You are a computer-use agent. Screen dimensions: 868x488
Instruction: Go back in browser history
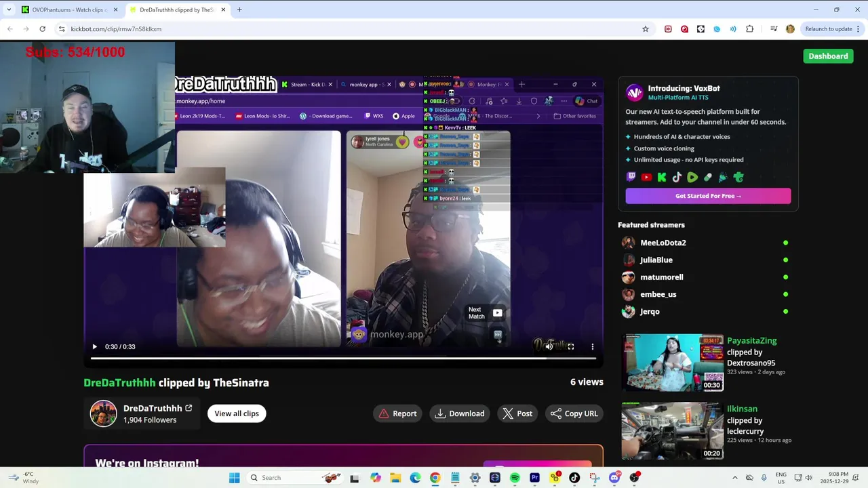(x=10, y=29)
